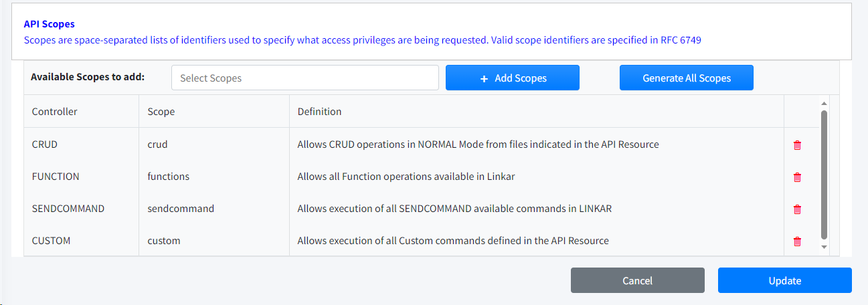Click the scopes table scrollbar thumb
Image resolution: width=868 pixels, height=305 pixels.
click(x=824, y=174)
